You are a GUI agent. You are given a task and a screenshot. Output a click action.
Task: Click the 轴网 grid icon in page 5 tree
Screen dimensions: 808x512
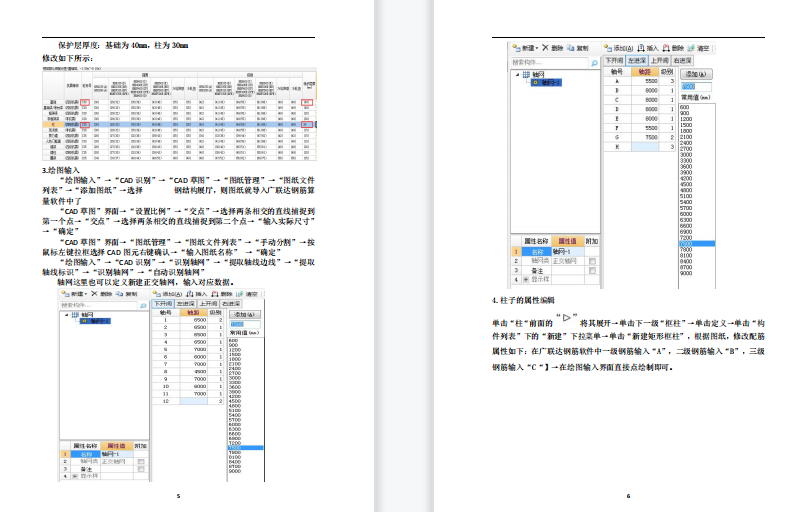(x=75, y=314)
